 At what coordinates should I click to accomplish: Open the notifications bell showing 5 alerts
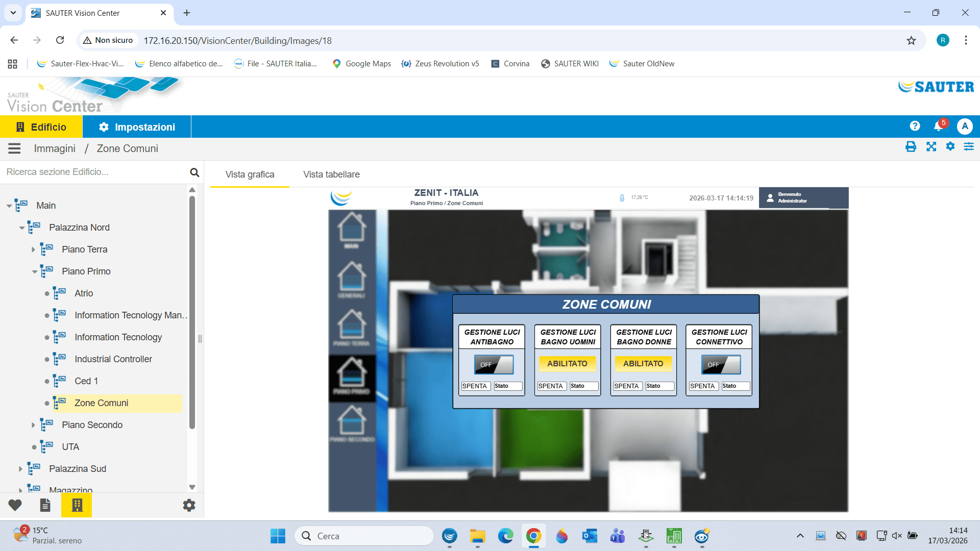pyautogui.click(x=938, y=126)
